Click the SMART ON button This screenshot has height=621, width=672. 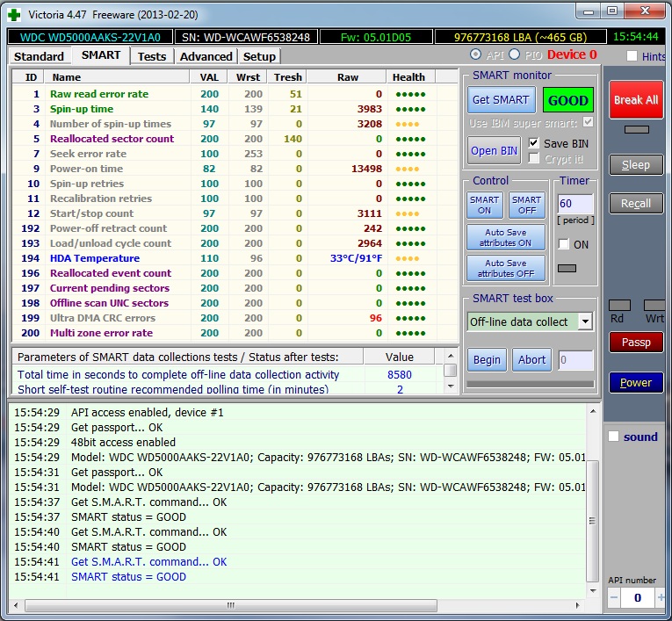tap(484, 205)
